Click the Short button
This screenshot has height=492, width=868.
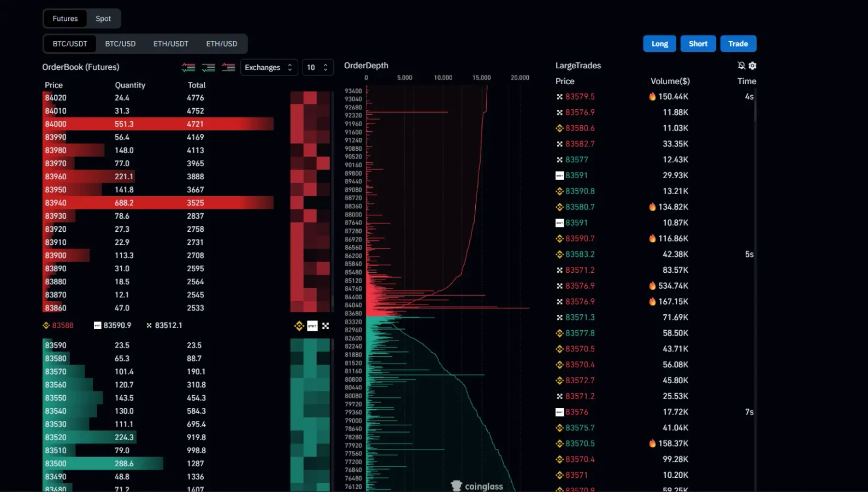[698, 44]
